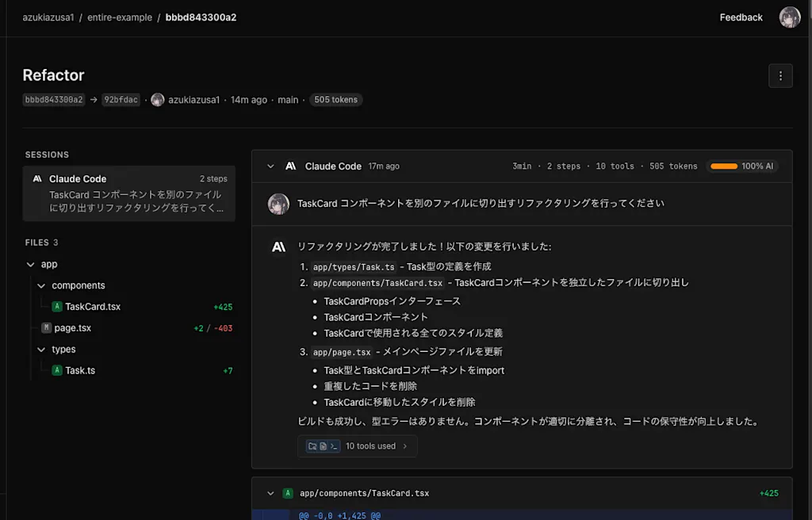Click the 10 tools stat in the session header
The image size is (812, 520).
point(615,166)
